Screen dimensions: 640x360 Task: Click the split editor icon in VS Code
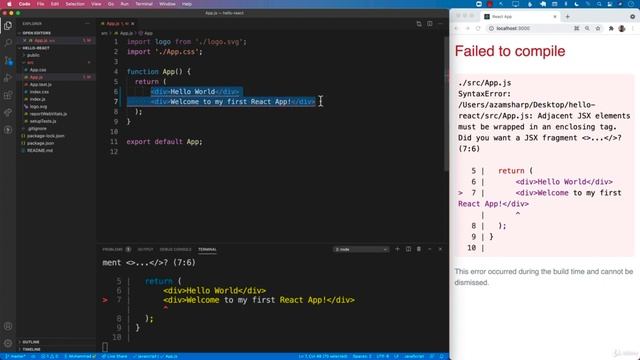(430, 24)
